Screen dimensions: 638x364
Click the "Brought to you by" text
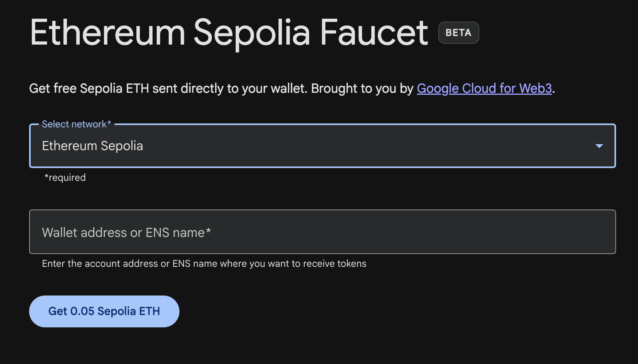(x=362, y=88)
